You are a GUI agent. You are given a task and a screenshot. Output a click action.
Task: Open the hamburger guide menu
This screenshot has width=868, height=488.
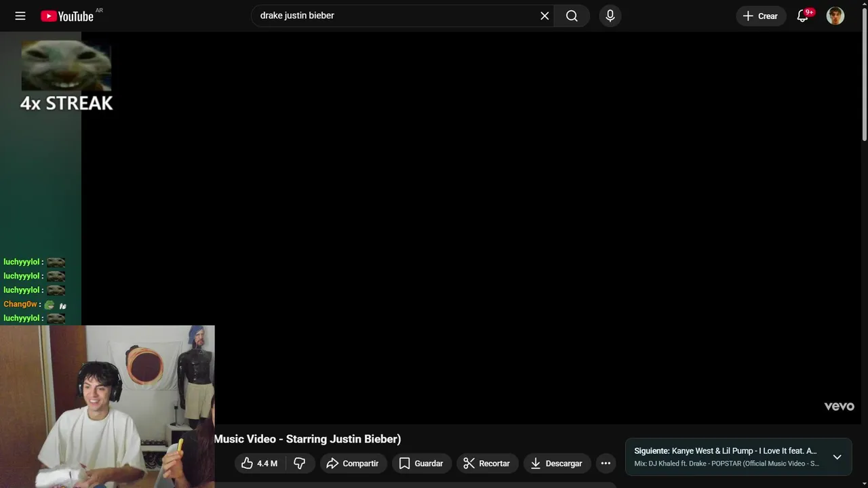[20, 16]
